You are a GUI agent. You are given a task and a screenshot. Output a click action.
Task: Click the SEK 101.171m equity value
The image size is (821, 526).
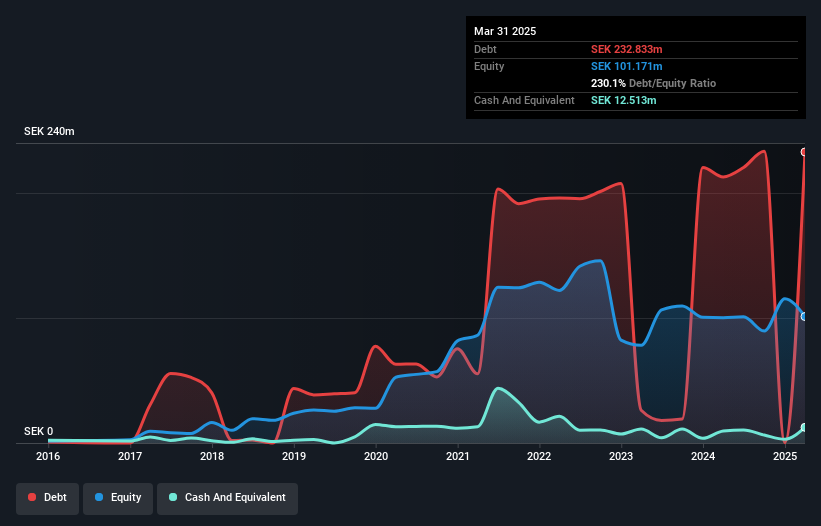click(x=627, y=66)
